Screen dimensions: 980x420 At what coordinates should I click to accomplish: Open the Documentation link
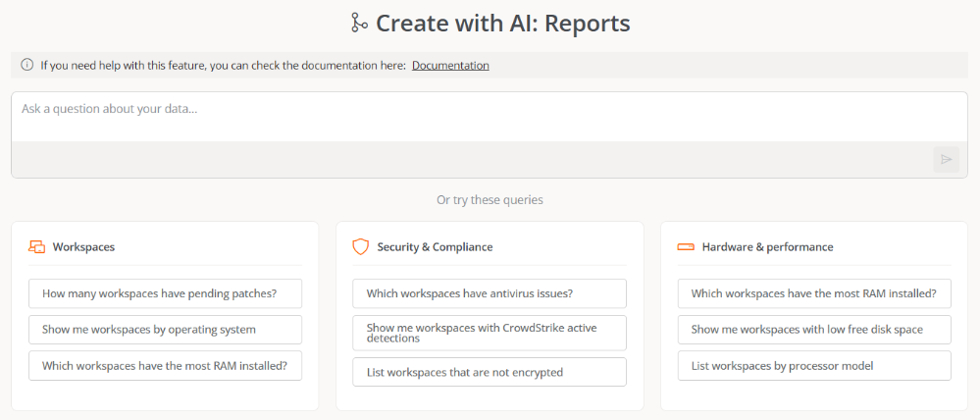click(450, 66)
